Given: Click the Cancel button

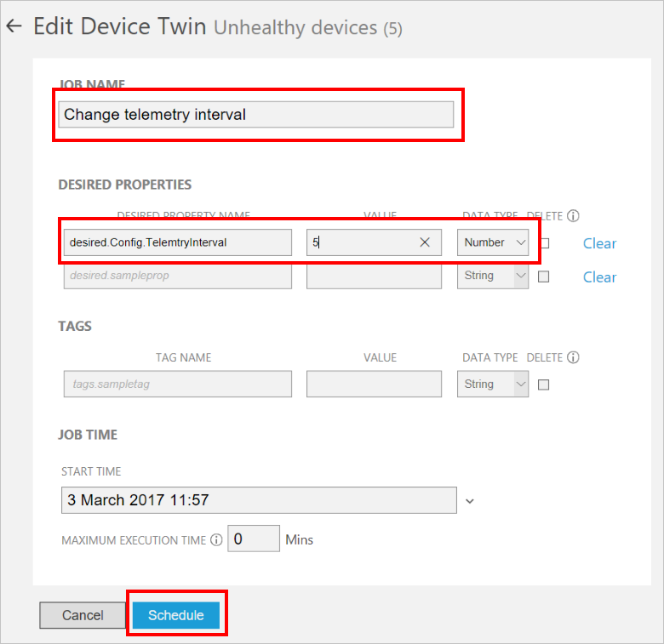Looking at the screenshot, I should click(83, 615).
